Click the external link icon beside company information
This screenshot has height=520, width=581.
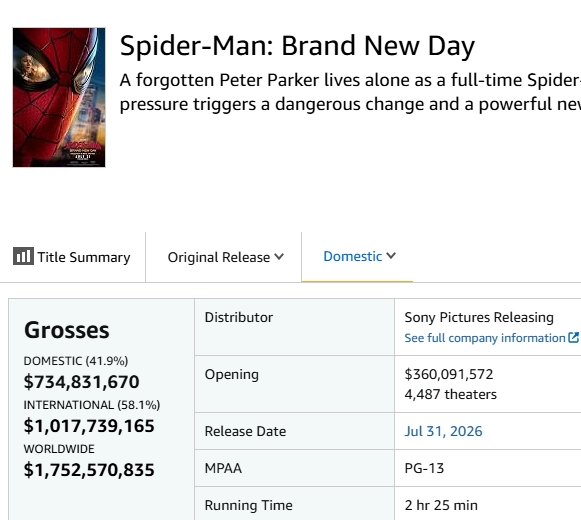(x=573, y=338)
